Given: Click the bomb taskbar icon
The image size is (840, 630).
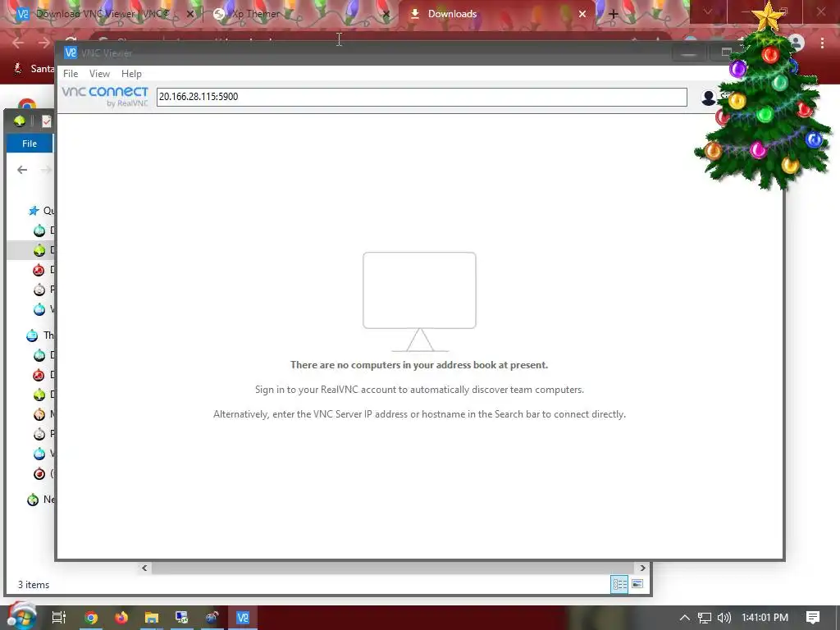Looking at the screenshot, I should [x=212, y=618].
